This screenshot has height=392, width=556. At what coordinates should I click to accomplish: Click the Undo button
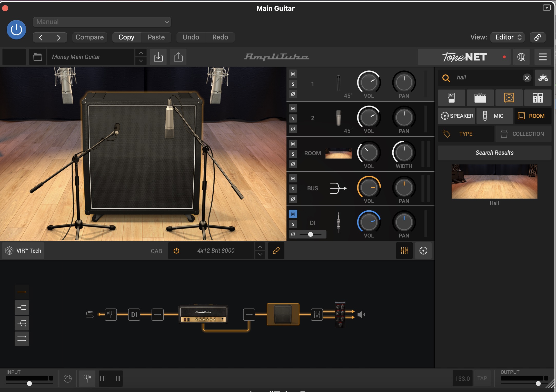click(x=191, y=37)
